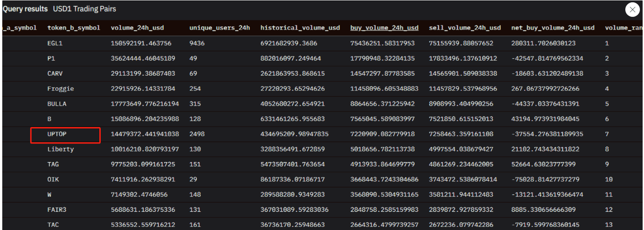Screen dimensions: 644x230
Task: Click volume value 35624444.46045189
Action: (x=143, y=59)
